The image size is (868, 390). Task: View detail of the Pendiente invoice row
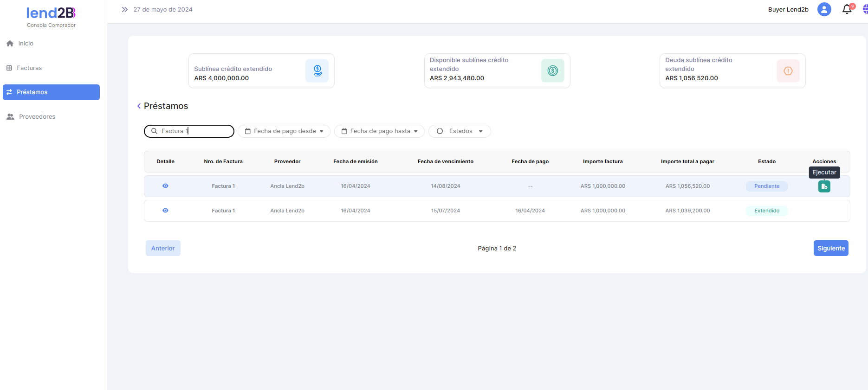[x=165, y=186]
